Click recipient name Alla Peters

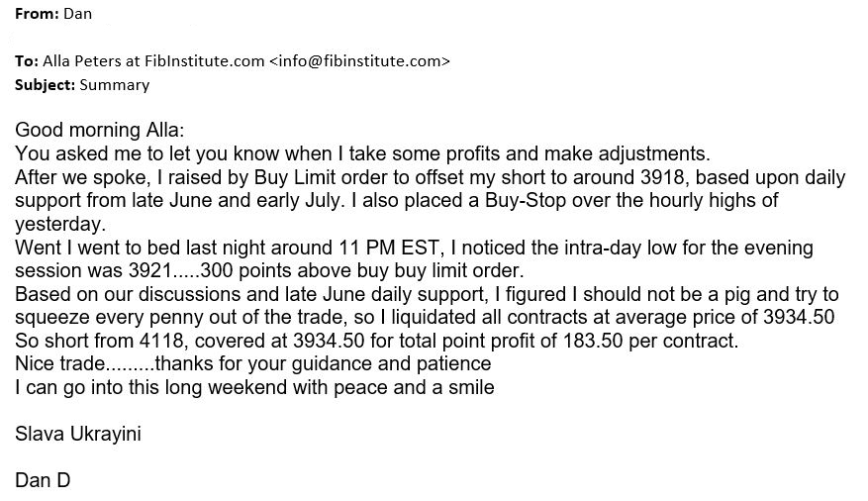(x=82, y=61)
